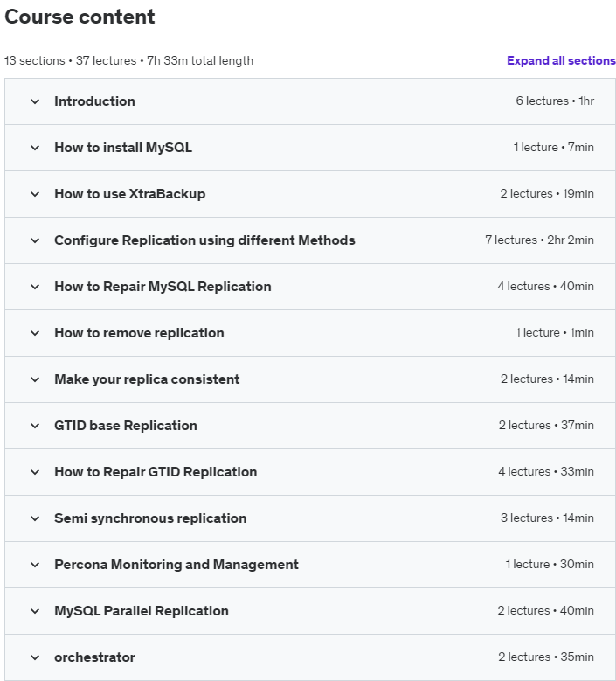Image resolution: width=616 pixels, height=681 pixels.
Task: Click '4 lectures • 33min' text
Action: click(546, 472)
